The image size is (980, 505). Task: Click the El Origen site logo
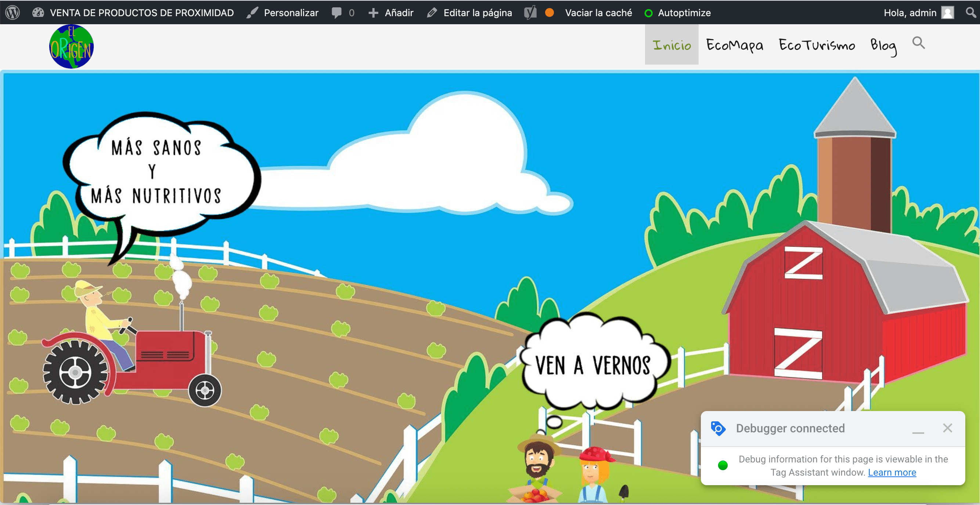click(x=71, y=46)
